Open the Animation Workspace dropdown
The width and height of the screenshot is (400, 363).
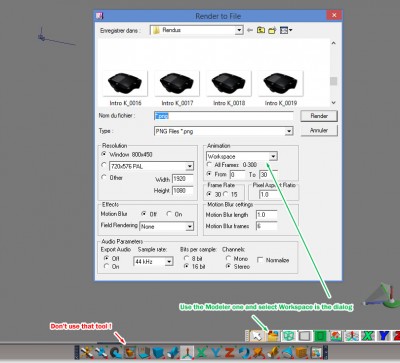[x=273, y=156]
